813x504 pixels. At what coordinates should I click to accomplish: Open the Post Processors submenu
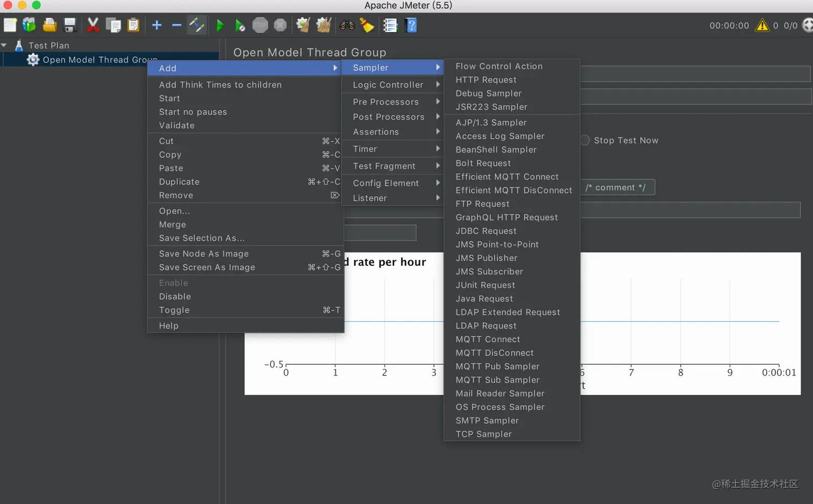tap(393, 117)
